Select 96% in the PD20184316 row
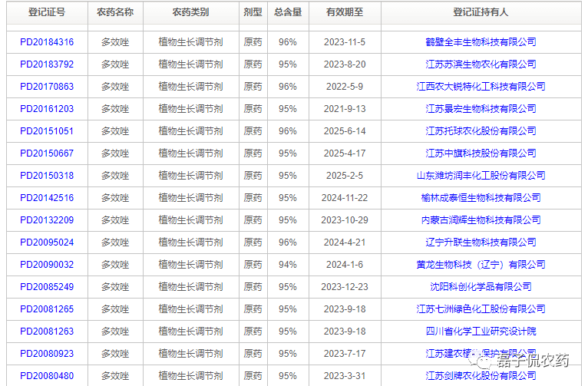The height and width of the screenshot is (386, 588). point(288,42)
